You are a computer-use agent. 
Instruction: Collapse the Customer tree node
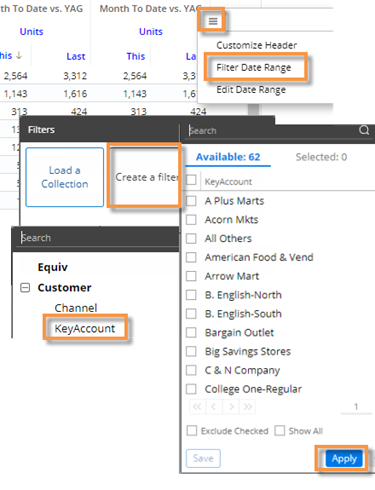pos(25,288)
